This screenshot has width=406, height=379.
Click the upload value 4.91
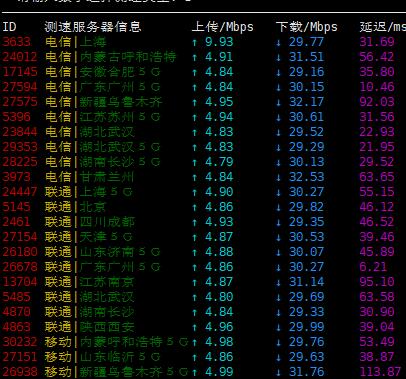pyautogui.click(x=219, y=57)
